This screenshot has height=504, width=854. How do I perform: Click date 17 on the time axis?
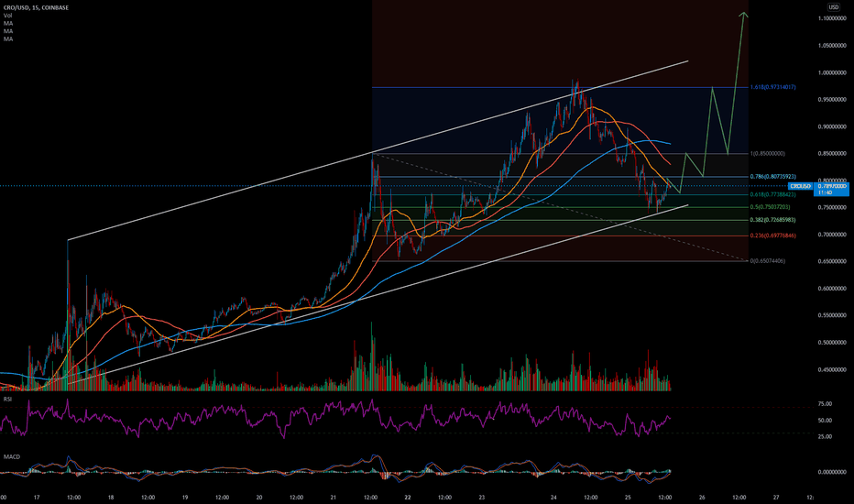point(37,497)
